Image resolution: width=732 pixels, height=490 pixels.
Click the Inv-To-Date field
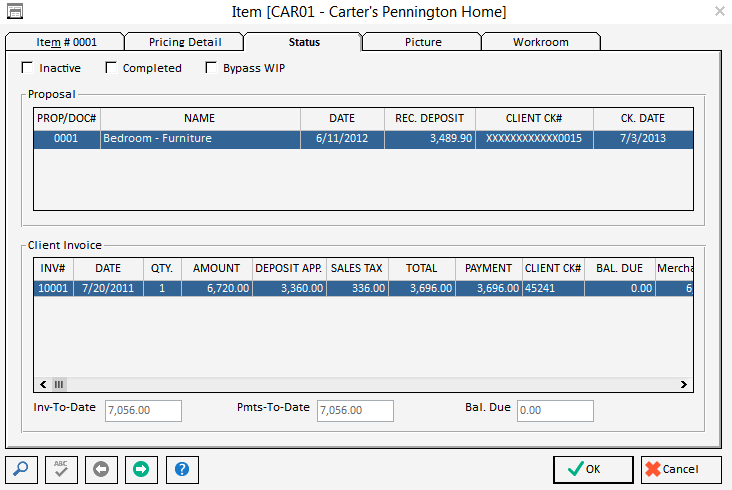(x=143, y=411)
